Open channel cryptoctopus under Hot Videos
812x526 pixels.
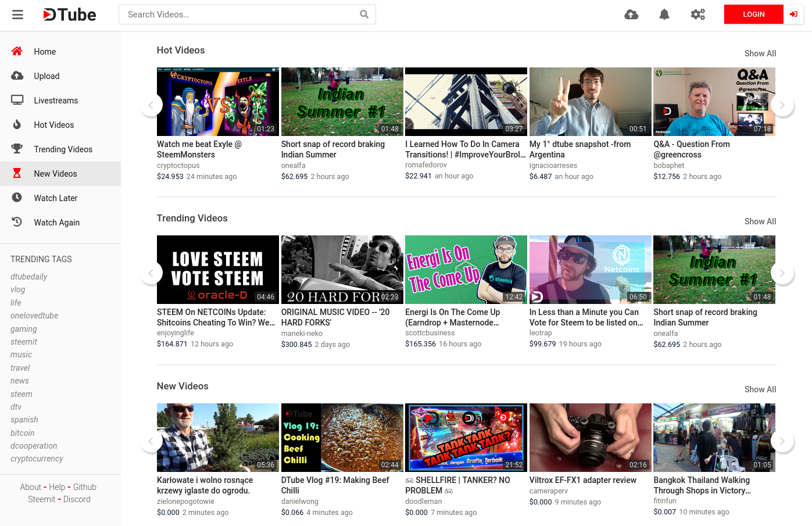178,166
